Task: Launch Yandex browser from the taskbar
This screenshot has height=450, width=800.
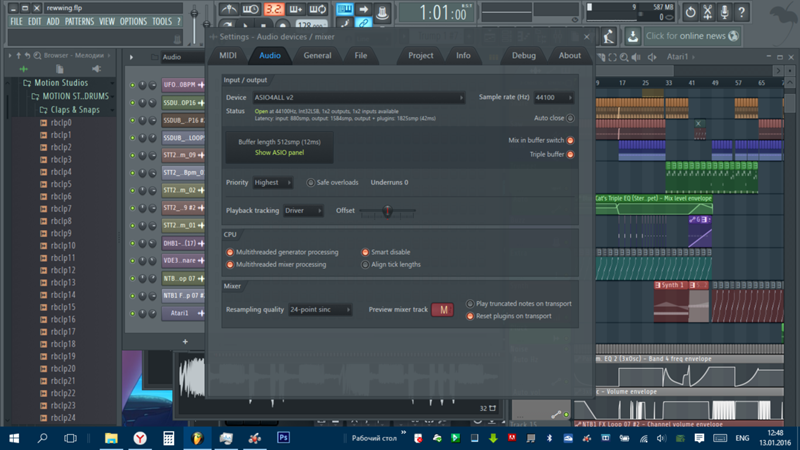Action: (x=140, y=438)
